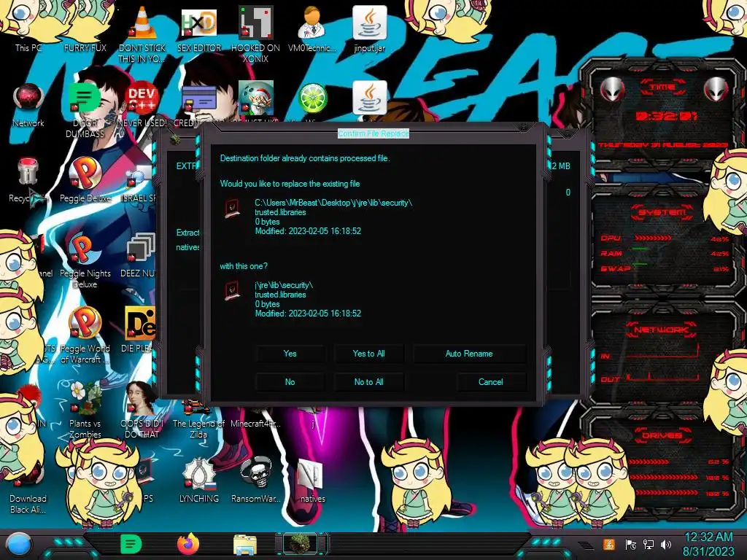Open the taskbar clock showing 12:32 AM
This screenshot has width=747, height=560.
point(708,544)
